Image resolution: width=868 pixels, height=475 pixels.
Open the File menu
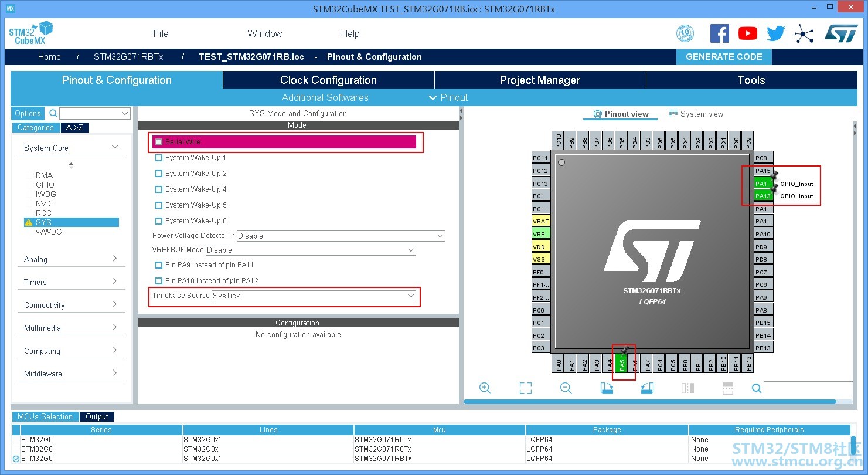point(161,33)
